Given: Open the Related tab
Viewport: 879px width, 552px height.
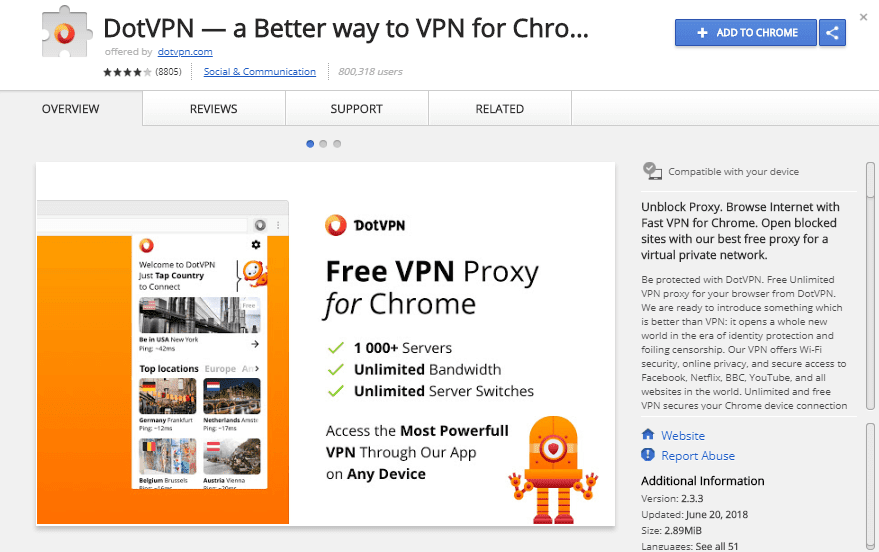Looking at the screenshot, I should point(499,109).
